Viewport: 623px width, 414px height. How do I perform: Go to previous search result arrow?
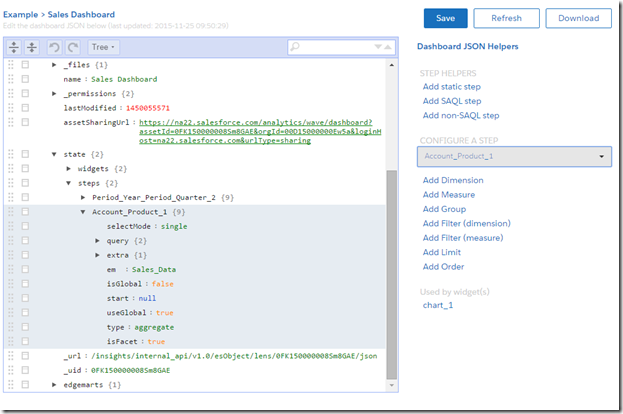click(388, 47)
